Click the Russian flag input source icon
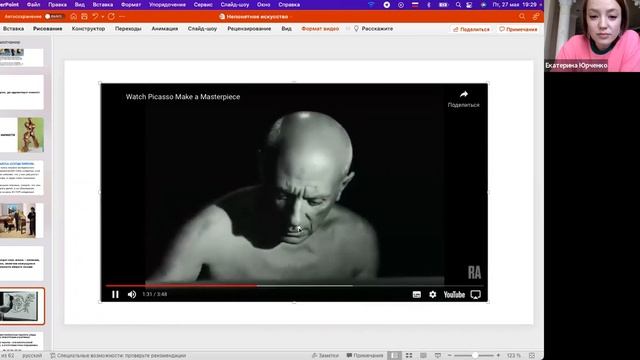Image resolution: width=640 pixels, height=360 pixels. 415,5
